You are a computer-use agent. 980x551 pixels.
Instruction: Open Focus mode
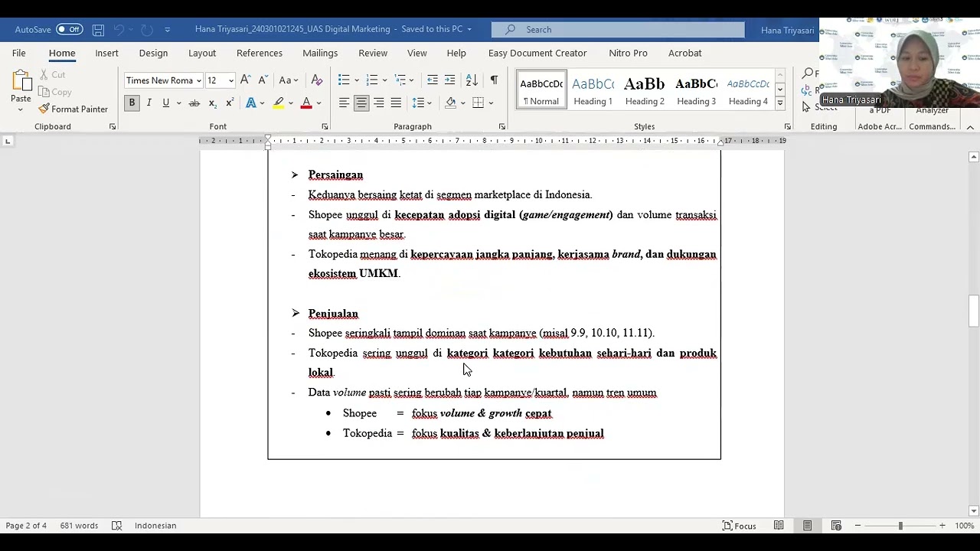pyautogui.click(x=740, y=526)
